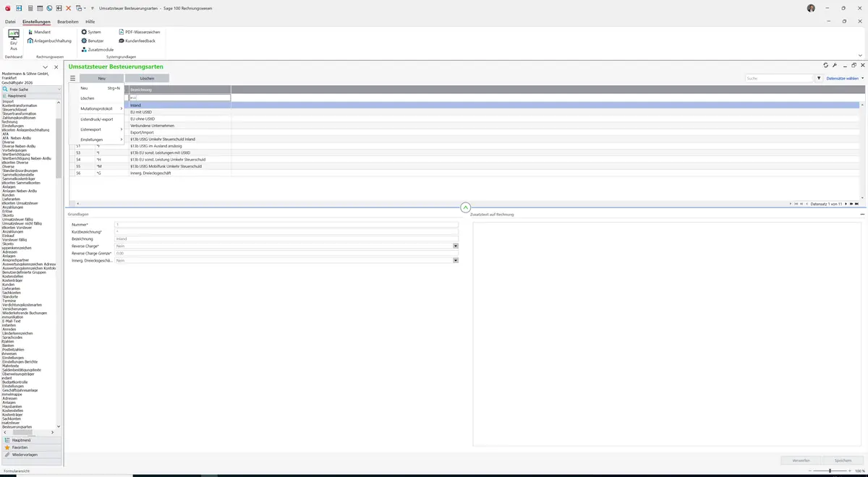The image size is (868, 477).
Task: Click the refresh icon in the form header
Action: (826, 66)
